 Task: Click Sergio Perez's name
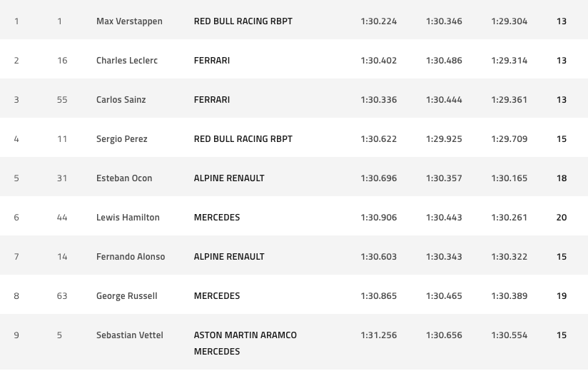click(121, 139)
